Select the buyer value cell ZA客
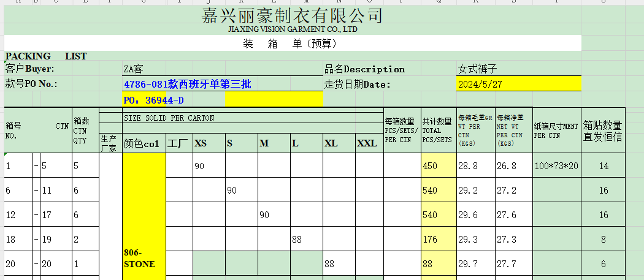This screenshot has height=280, width=644. click(134, 69)
